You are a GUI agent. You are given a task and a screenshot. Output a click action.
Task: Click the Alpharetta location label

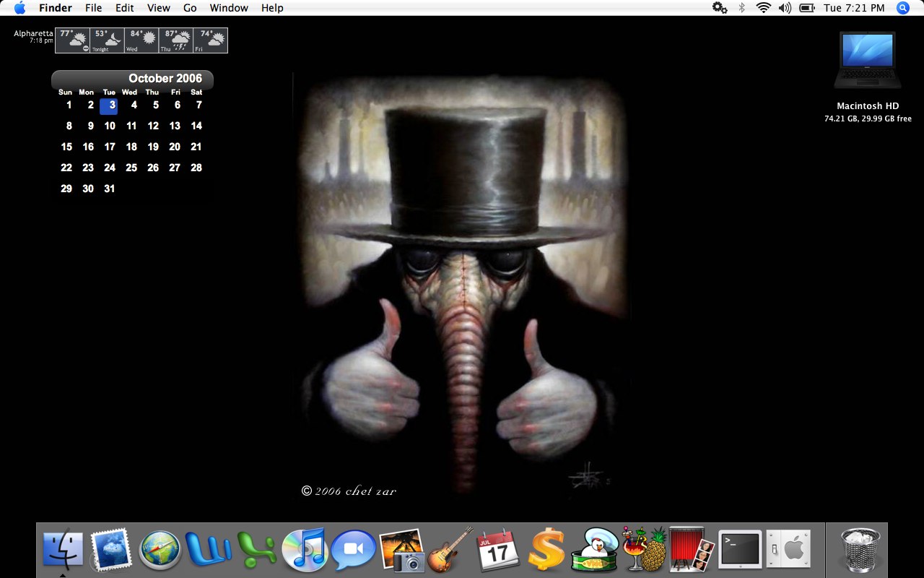33,33
